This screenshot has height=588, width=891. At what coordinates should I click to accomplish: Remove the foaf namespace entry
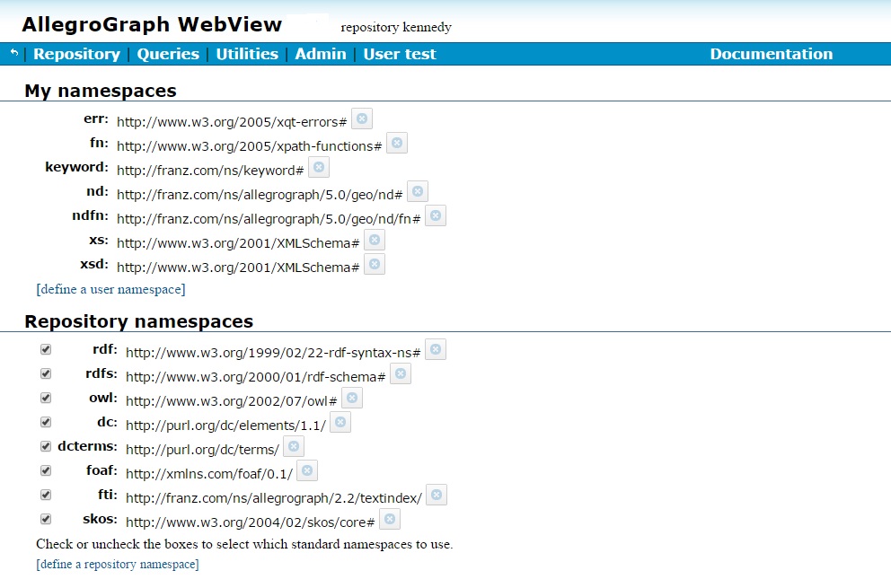pos(306,470)
